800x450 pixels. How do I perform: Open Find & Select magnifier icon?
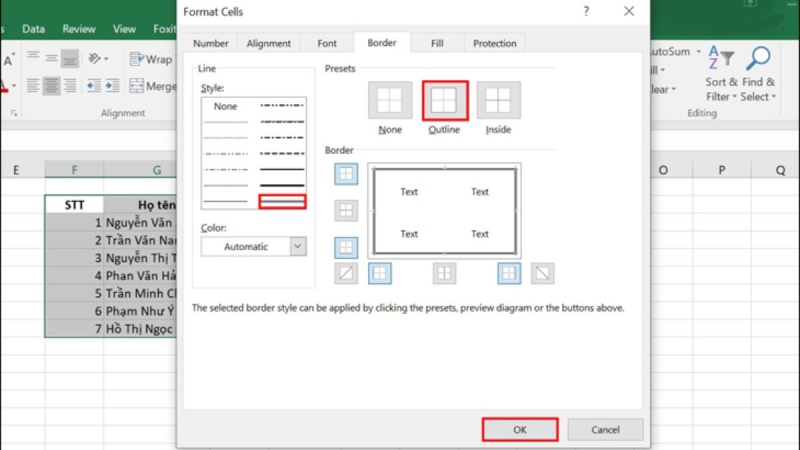pos(758,58)
